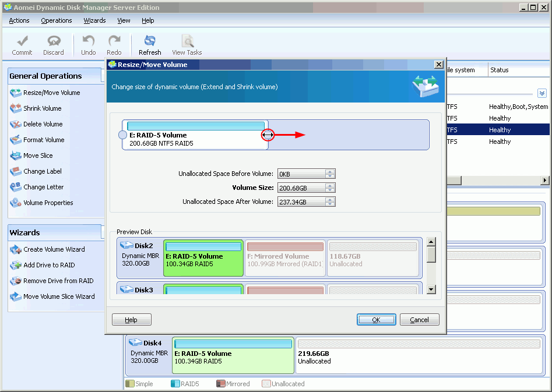
Task: Click the Disk3 drive icon in the preview
Action: 126,289
